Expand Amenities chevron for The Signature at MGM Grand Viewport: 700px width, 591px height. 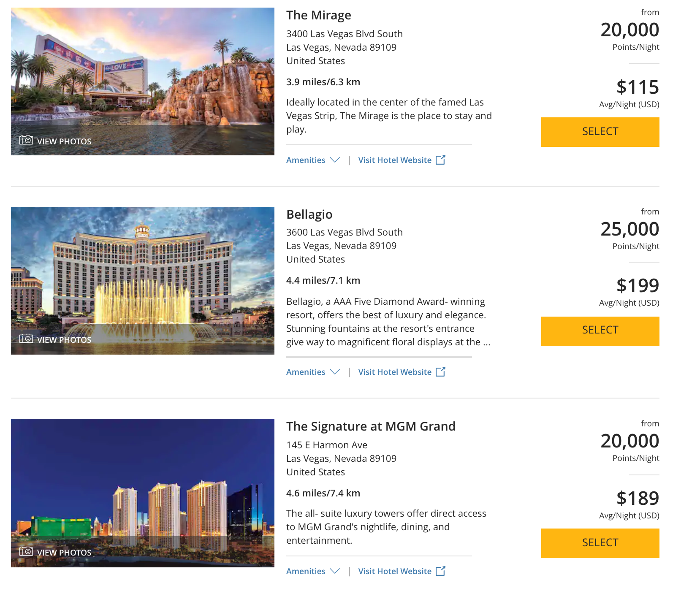click(335, 571)
